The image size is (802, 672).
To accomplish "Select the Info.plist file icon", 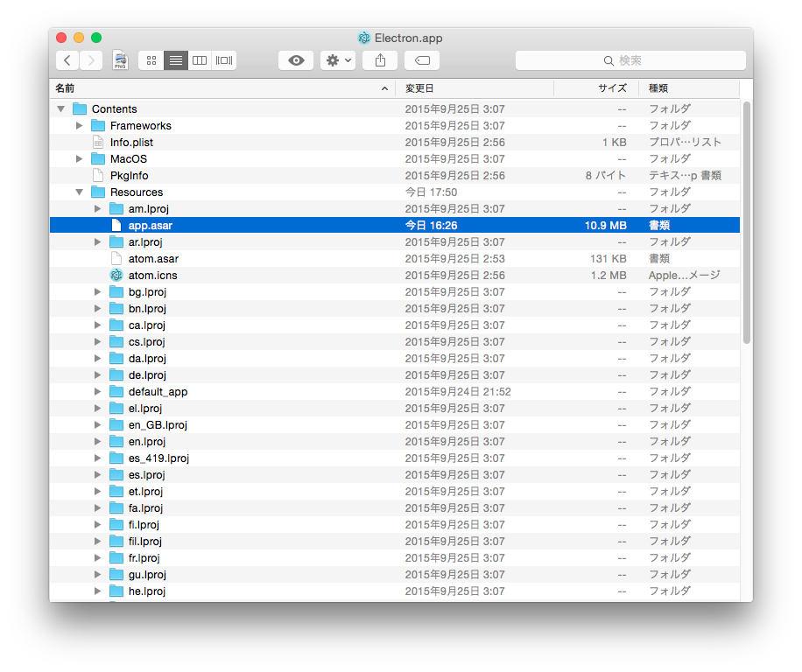I will pyautogui.click(x=98, y=142).
